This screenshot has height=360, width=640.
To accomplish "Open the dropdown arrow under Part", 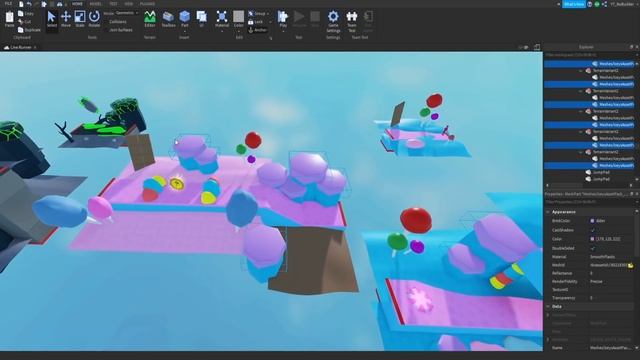I will click(184, 31).
